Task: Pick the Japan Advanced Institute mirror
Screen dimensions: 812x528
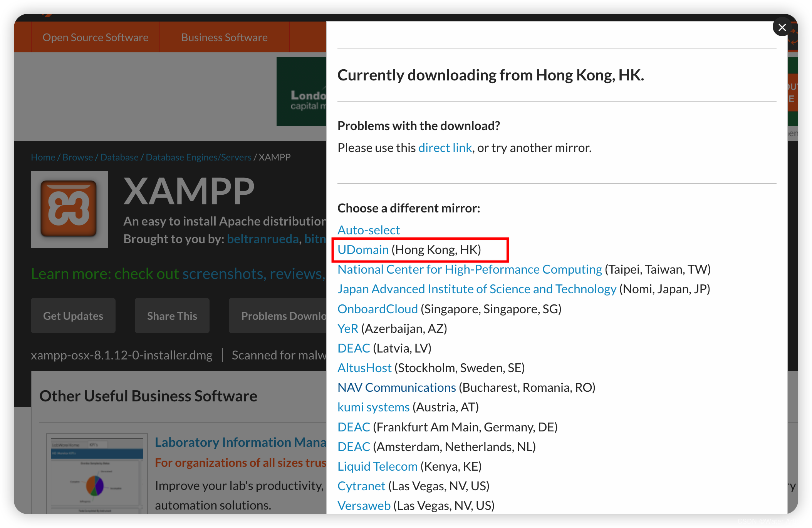Action: pyautogui.click(x=476, y=289)
